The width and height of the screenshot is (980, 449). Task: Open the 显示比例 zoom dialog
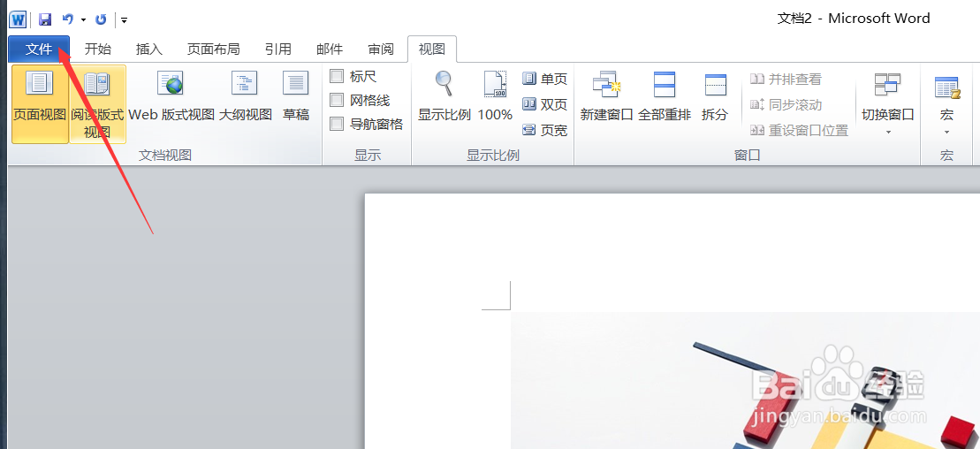tap(444, 97)
